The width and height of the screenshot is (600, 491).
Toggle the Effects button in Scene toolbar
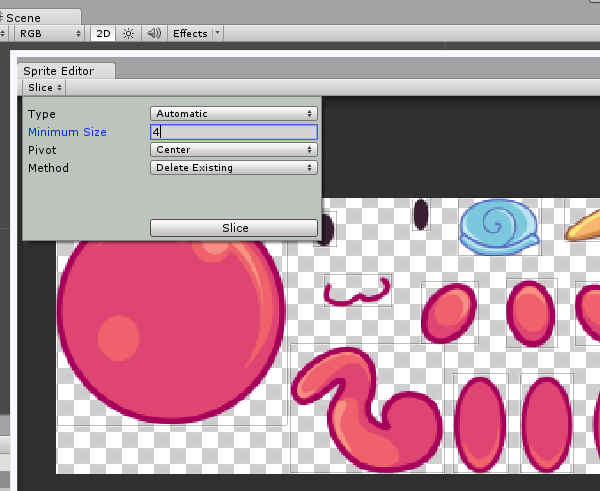(190, 33)
